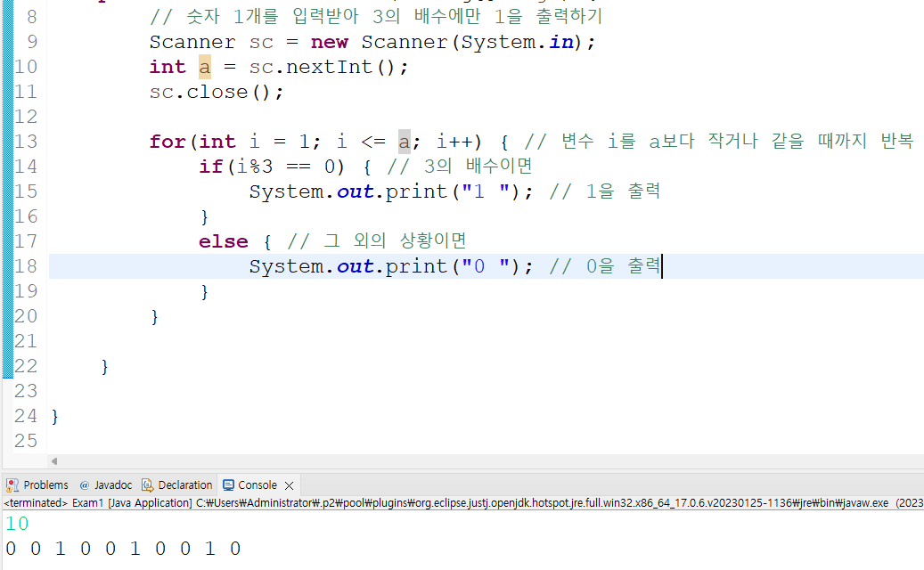Click the 'for' keyword on line 13

168,142
